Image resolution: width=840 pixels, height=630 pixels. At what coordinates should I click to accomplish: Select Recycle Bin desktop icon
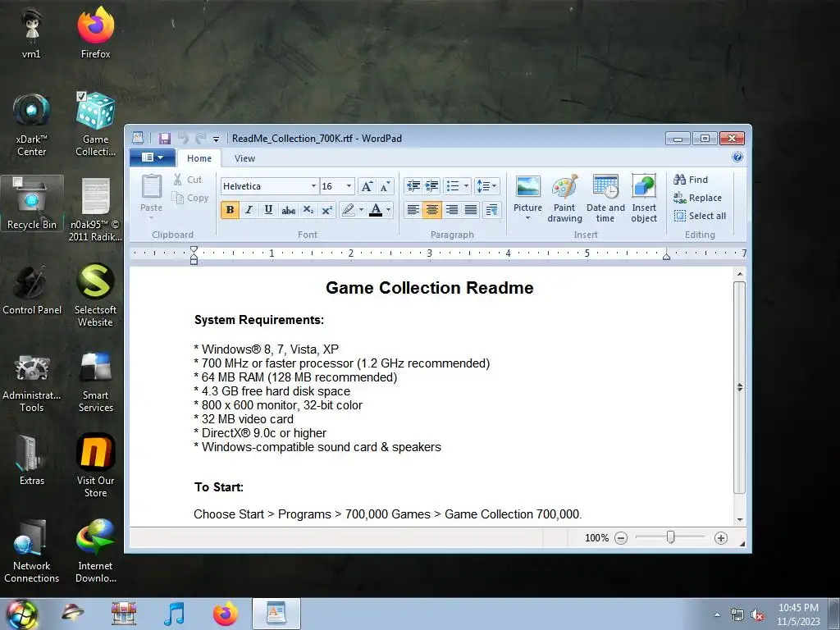(32, 204)
